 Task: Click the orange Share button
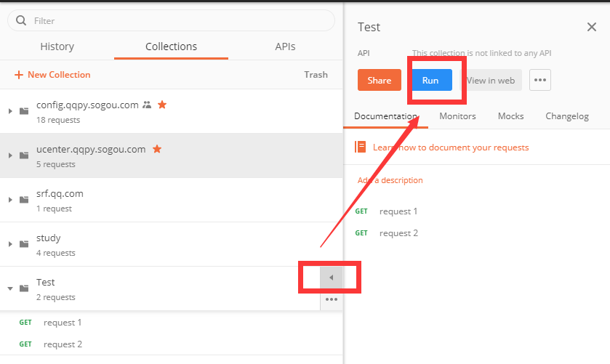tap(380, 80)
